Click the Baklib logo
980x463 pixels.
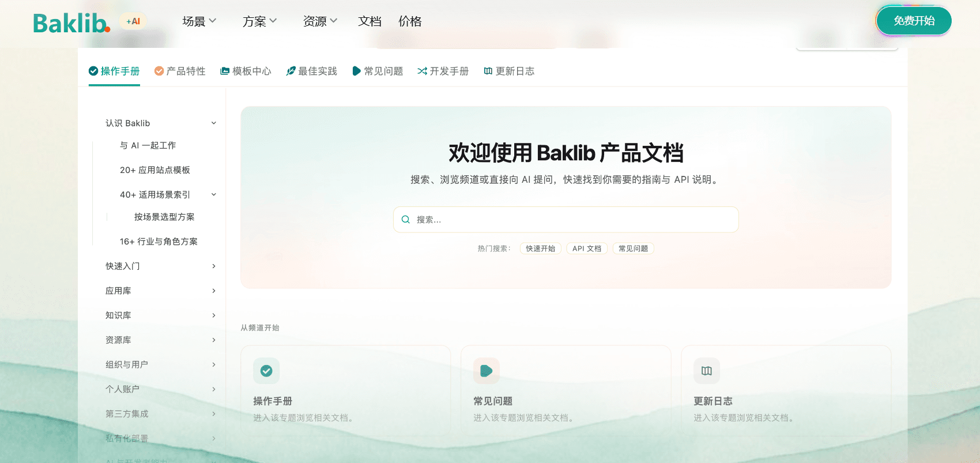[71, 22]
